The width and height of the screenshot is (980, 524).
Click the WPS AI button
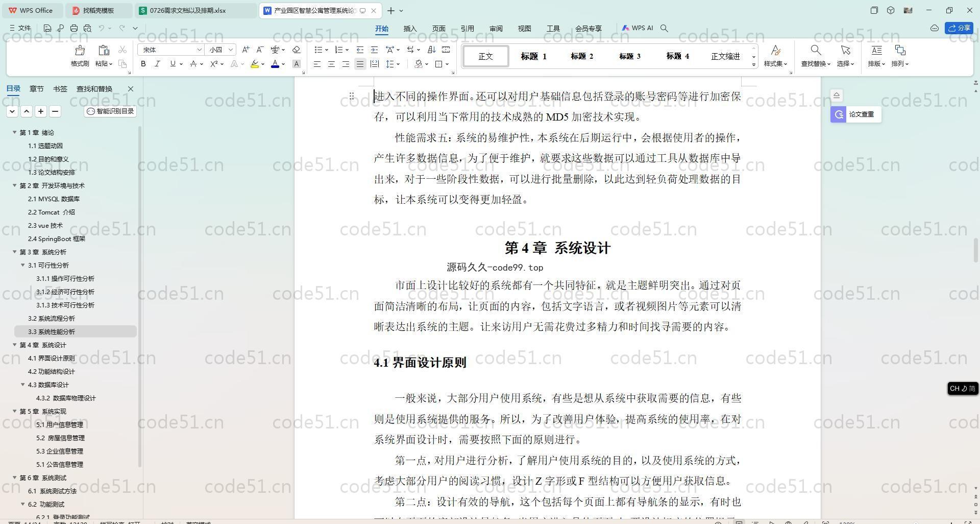tap(638, 28)
